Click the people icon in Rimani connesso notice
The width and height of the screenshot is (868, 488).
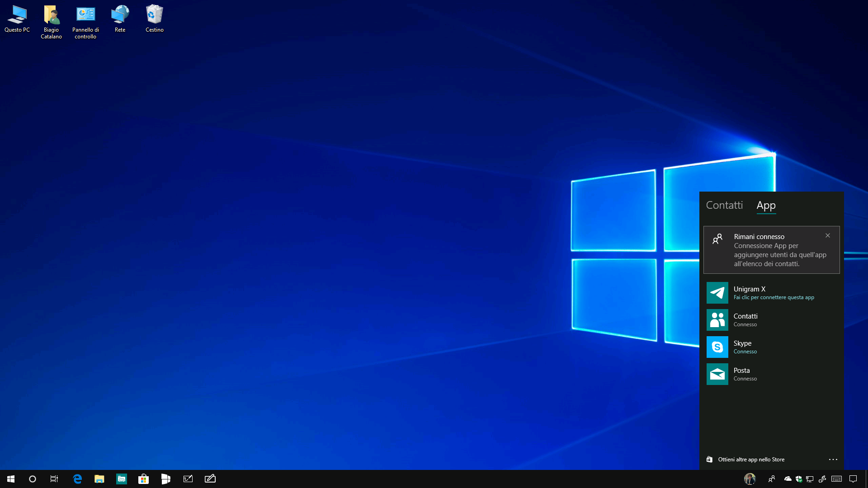pos(717,239)
